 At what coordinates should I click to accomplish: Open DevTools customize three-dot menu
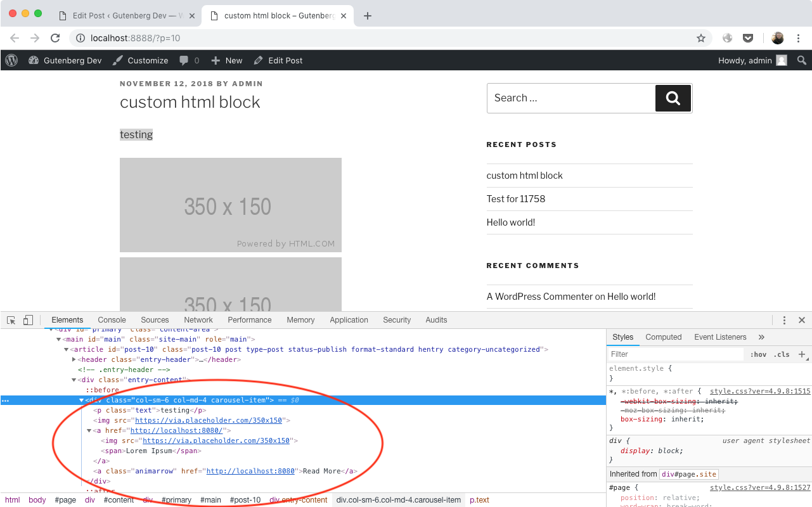(x=784, y=320)
